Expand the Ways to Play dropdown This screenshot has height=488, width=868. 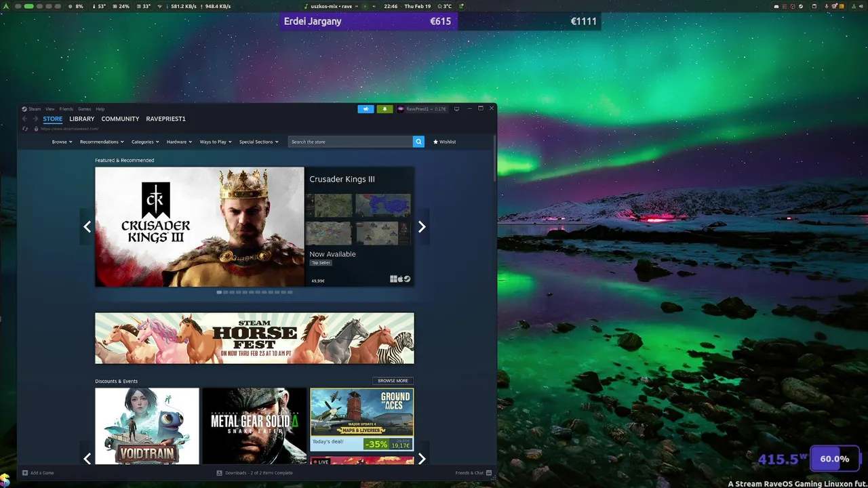[216, 142]
